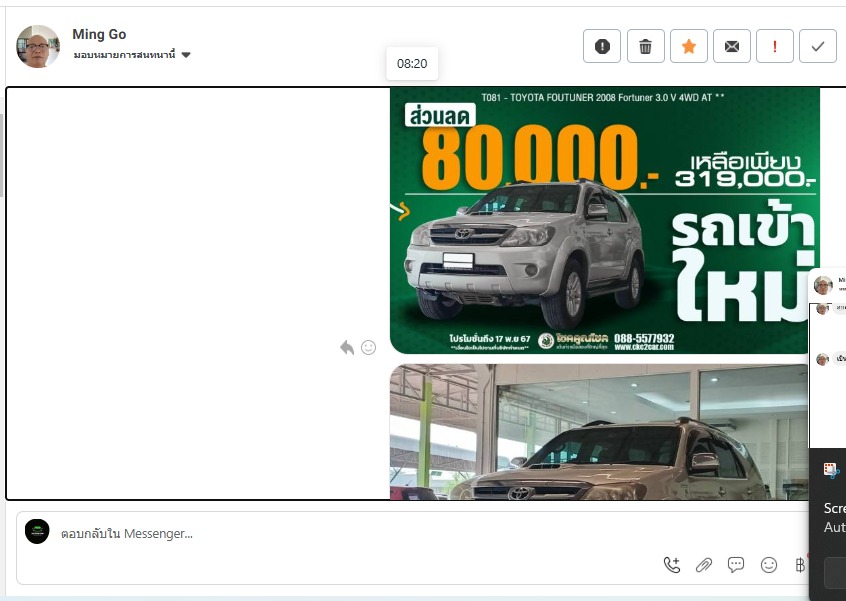Open the assign conversation label under Ming Go
846x601 pixels.
(124, 55)
